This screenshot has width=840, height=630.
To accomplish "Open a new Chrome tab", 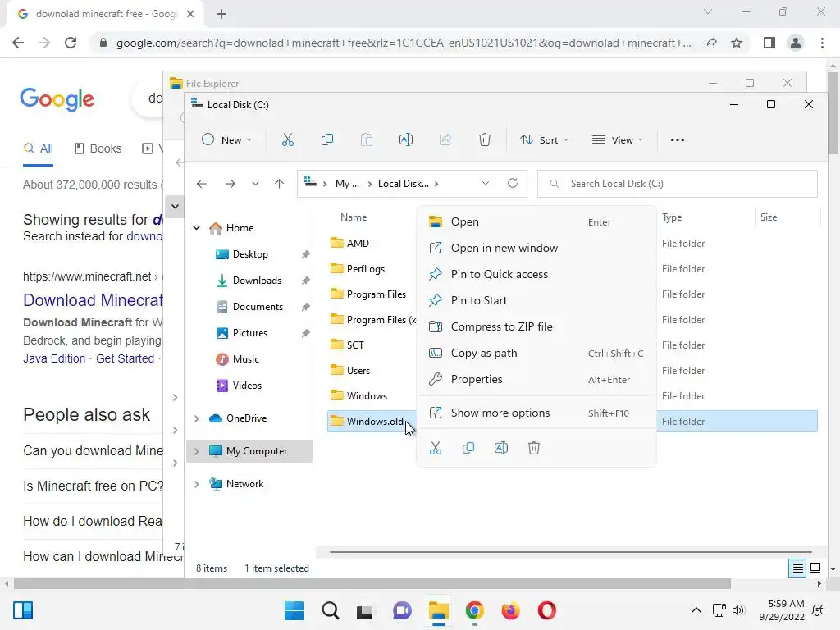I will pos(221,15).
